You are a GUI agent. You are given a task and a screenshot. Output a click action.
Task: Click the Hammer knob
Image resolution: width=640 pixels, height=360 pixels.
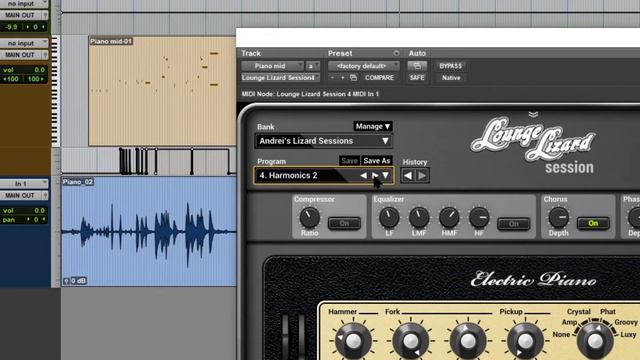(353, 340)
